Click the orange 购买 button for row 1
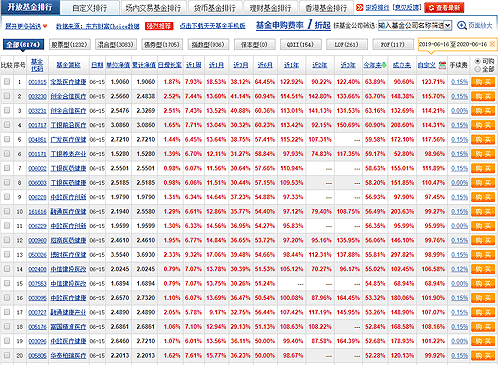500x365 pixels. [483, 82]
